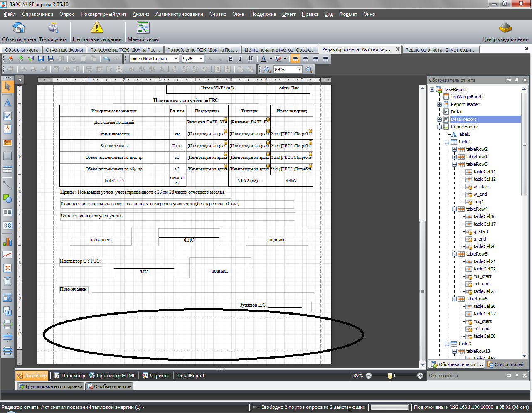Pick the Label tool in the toolbox

pos(7,103)
